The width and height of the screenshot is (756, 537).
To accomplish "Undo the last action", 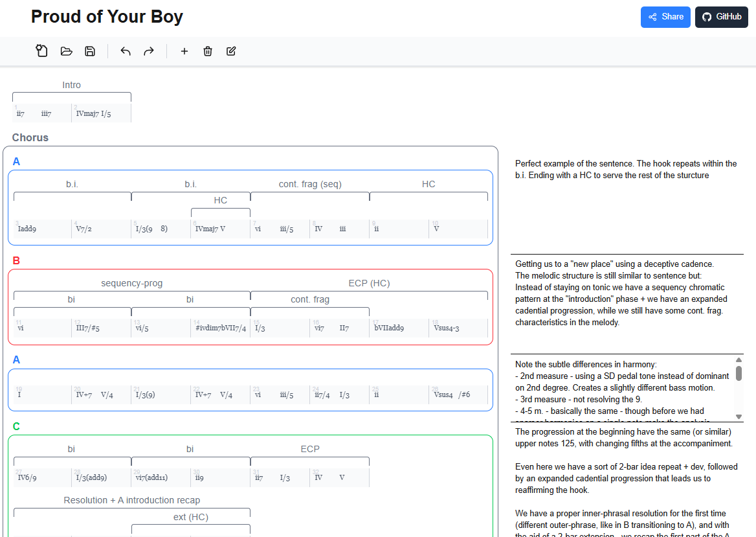I will 126,51.
